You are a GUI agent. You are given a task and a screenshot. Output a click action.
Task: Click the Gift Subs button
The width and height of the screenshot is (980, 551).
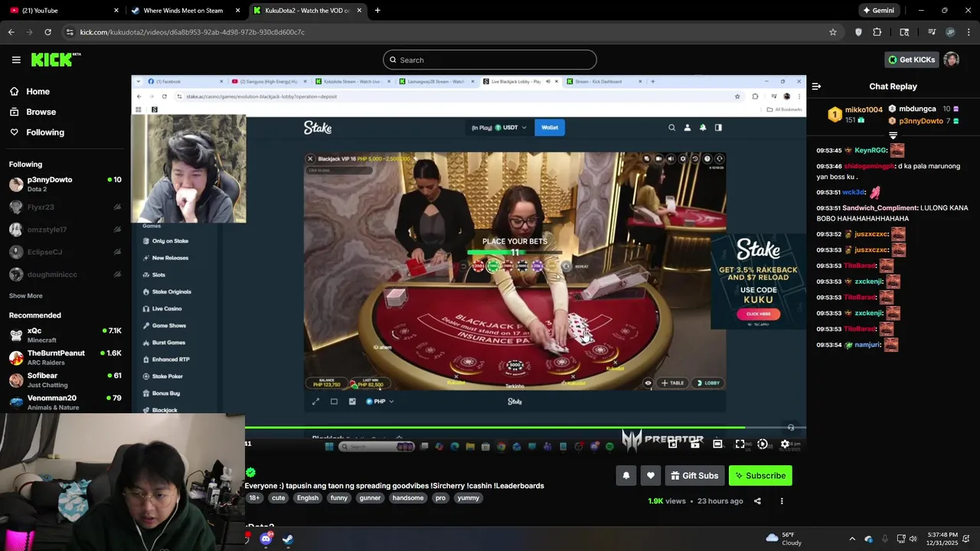click(694, 475)
